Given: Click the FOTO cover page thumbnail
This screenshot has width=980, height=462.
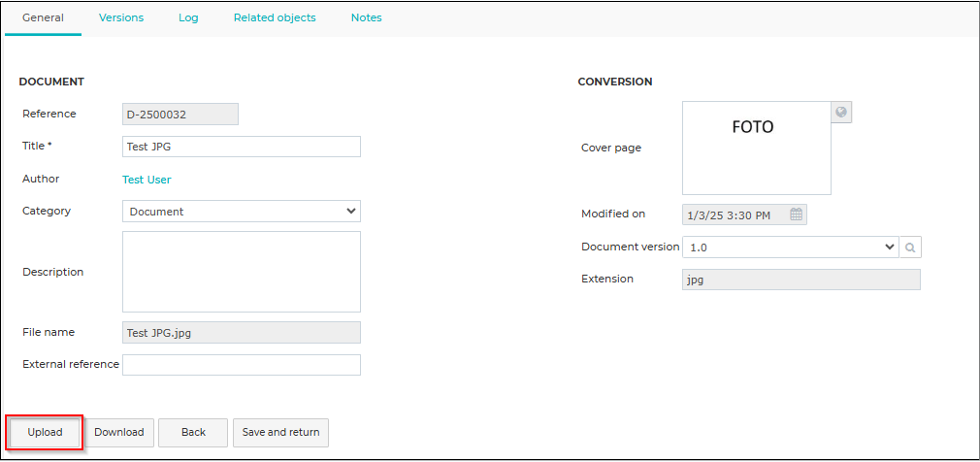Looking at the screenshot, I should [x=756, y=148].
